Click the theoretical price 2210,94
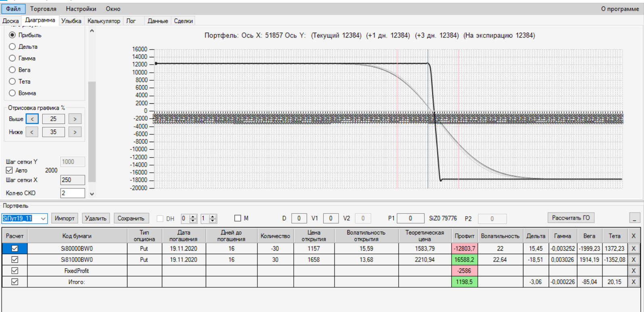Screen dimensions: 644x312 425,260
